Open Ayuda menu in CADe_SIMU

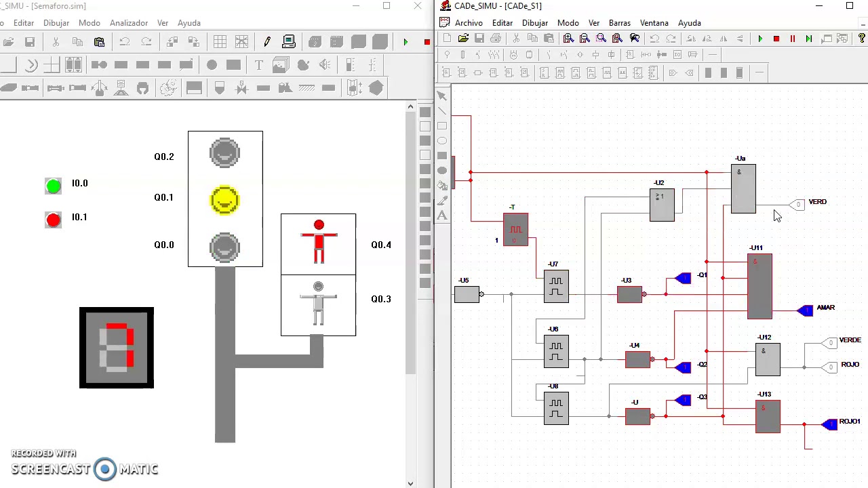(690, 22)
